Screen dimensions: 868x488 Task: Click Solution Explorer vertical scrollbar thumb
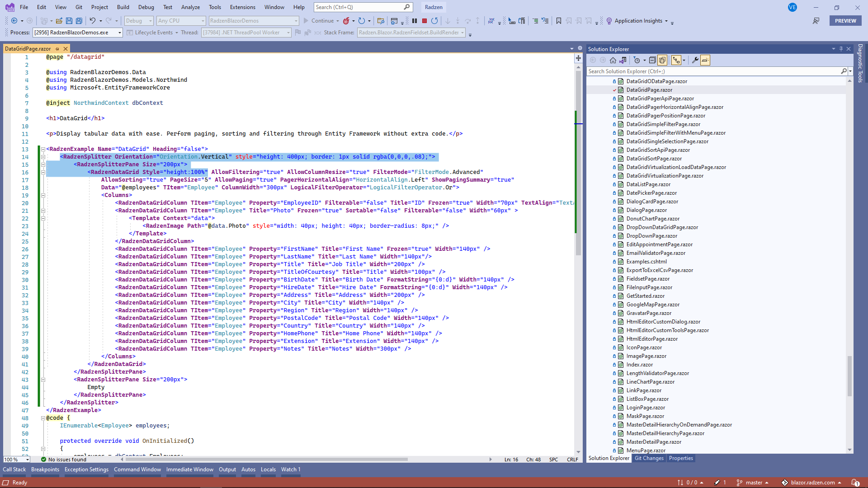click(849, 376)
